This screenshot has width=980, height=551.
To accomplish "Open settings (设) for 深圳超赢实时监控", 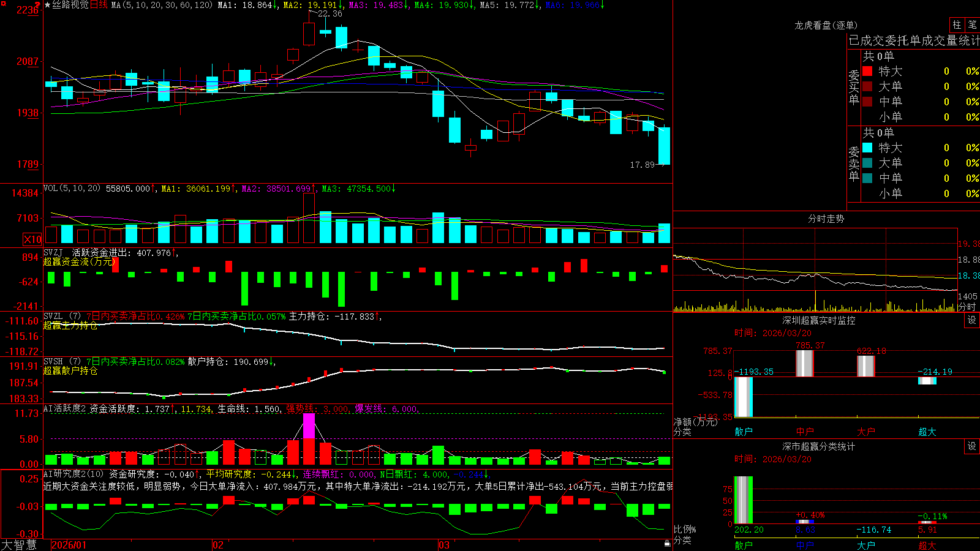I will [972, 320].
